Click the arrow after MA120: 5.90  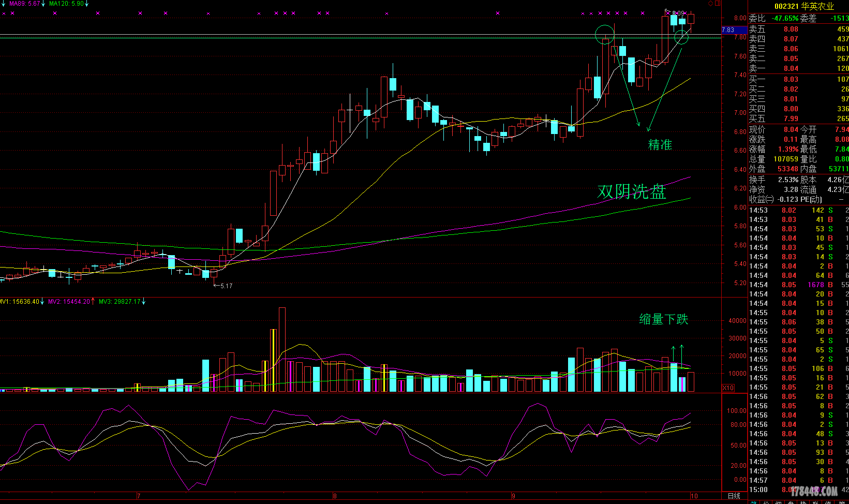click(x=87, y=4)
